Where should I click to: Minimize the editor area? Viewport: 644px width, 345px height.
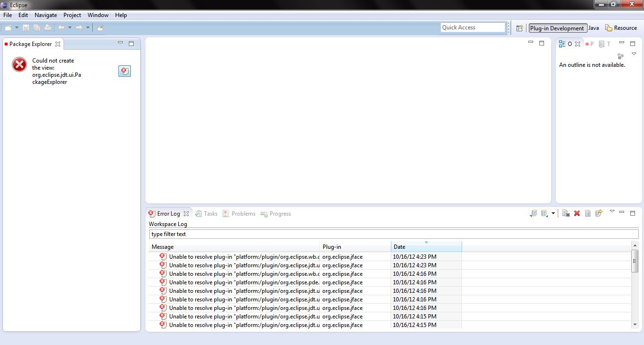click(531, 43)
